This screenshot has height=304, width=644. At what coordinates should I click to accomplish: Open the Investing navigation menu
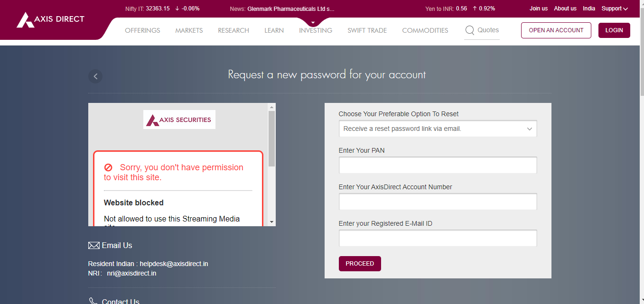316,30
